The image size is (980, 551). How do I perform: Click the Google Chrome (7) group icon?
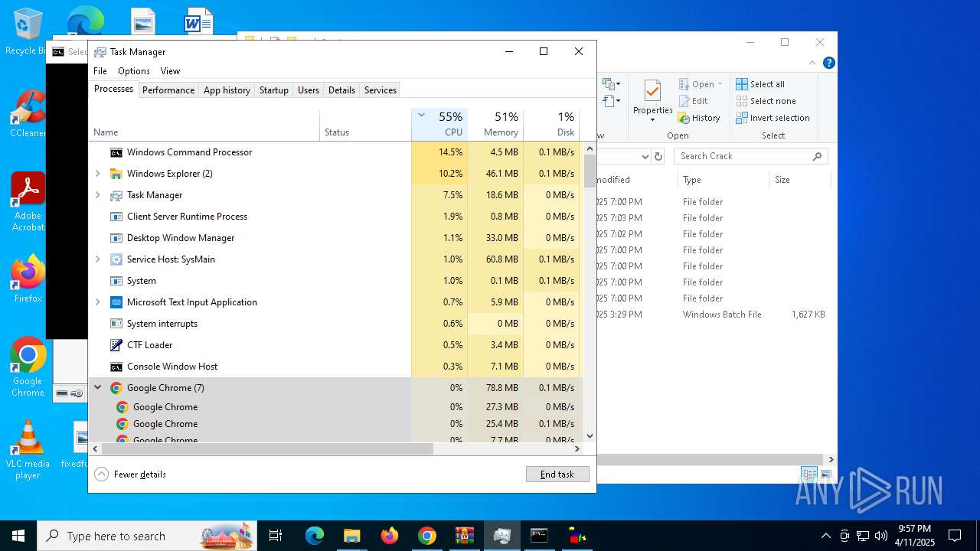click(116, 388)
